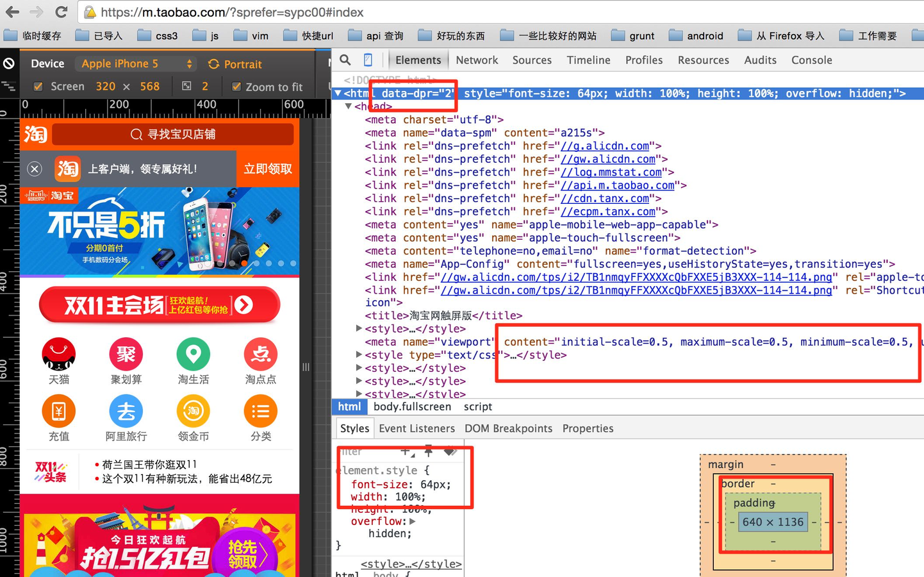This screenshot has height=577, width=924.
Task: Expand the style type text/css node
Action: click(x=359, y=355)
